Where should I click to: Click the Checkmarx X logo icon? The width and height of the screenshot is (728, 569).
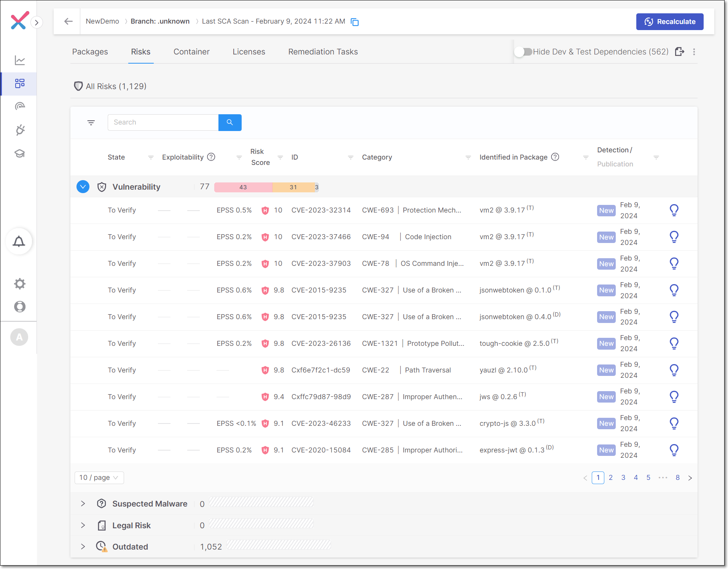click(20, 21)
